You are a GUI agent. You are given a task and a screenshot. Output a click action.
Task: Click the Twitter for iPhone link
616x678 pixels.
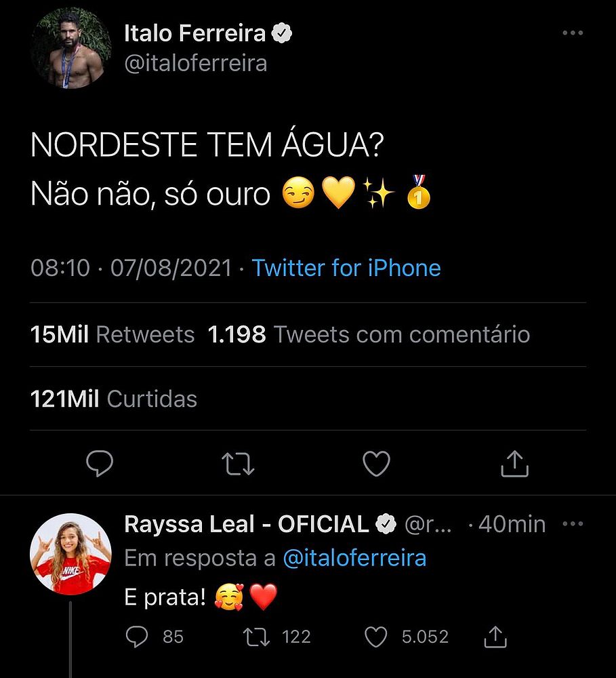pyautogui.click(x=346, y=268)
